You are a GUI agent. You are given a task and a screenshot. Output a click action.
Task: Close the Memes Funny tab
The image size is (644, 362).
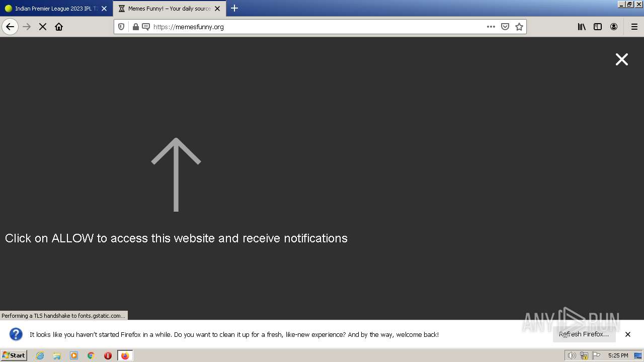(x=217, y=9)
